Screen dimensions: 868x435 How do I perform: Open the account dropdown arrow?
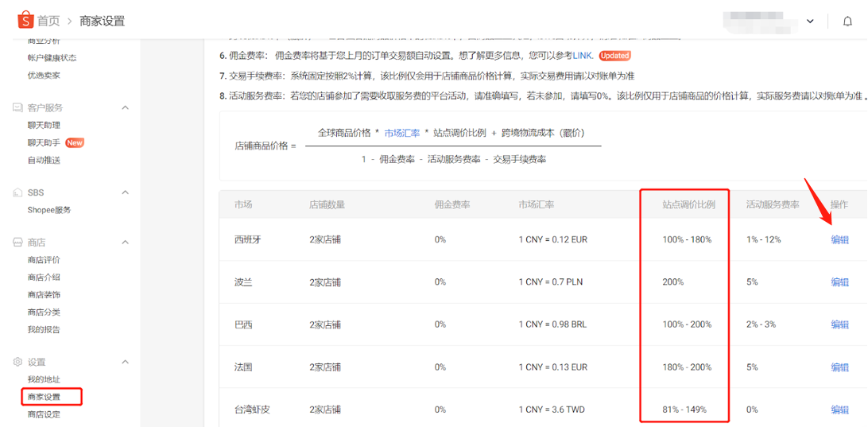(811, 21)
